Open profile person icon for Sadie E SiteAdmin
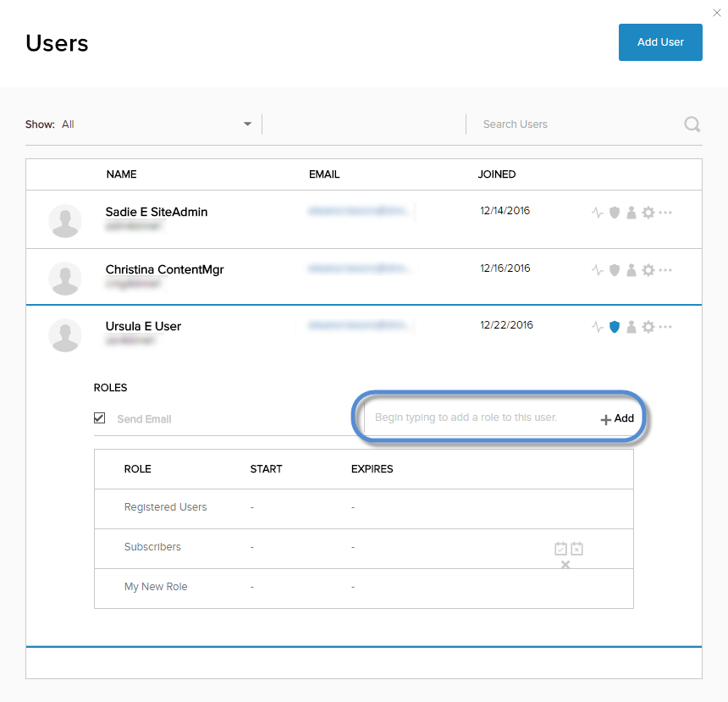The width and height of the screenshot is (728, 702). [631, 213]
